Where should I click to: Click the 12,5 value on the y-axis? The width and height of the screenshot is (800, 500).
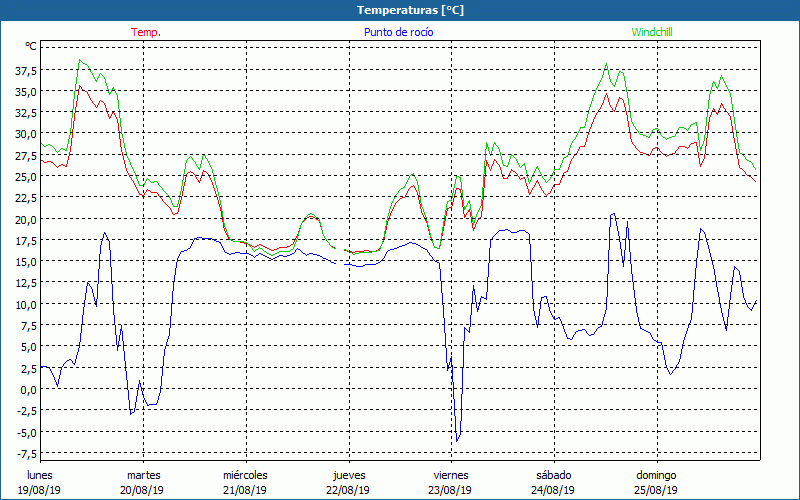(26, 283)
